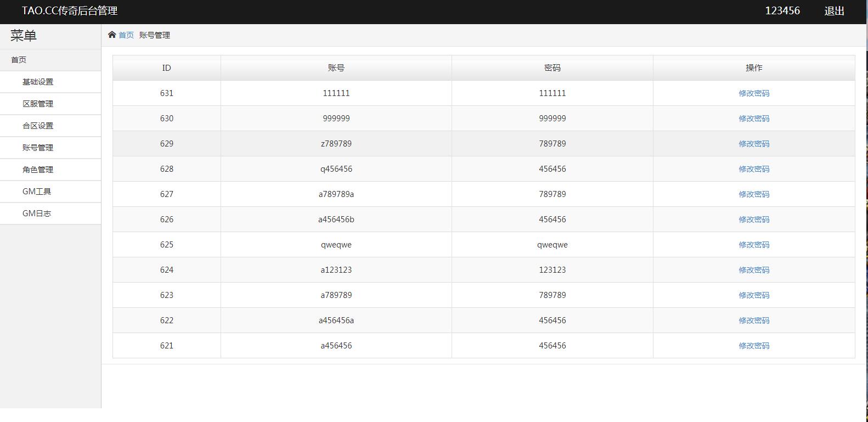Screen dimensions: 868x422
Task: View GM日志 from the sidebar
Action: tap(37, 213)
